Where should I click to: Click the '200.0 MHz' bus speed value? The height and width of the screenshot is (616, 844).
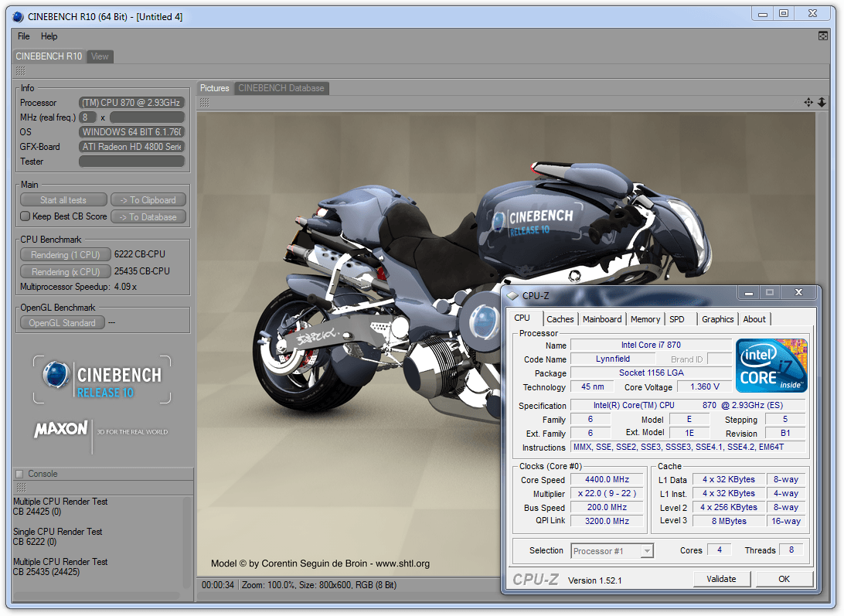pos(607,507)
